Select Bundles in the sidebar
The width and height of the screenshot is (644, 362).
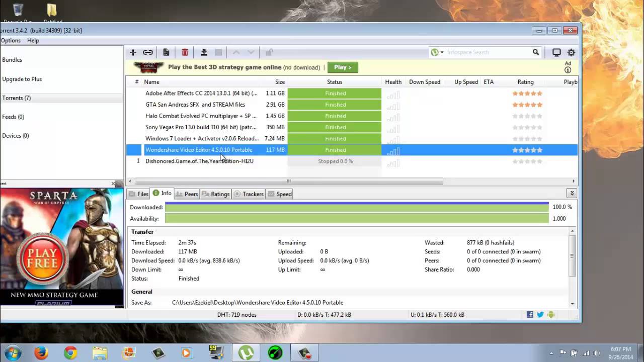[x=12, y=60]
